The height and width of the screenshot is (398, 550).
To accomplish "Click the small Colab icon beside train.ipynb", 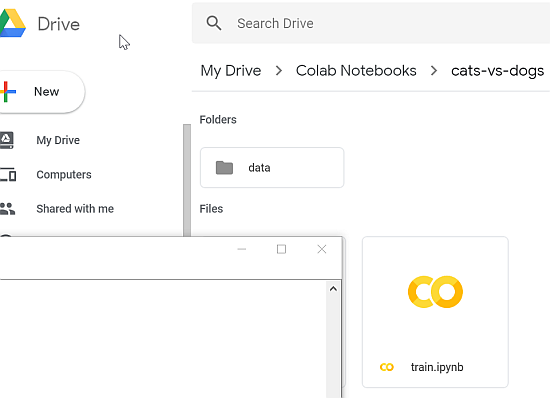I will click(x=387, y=367).
